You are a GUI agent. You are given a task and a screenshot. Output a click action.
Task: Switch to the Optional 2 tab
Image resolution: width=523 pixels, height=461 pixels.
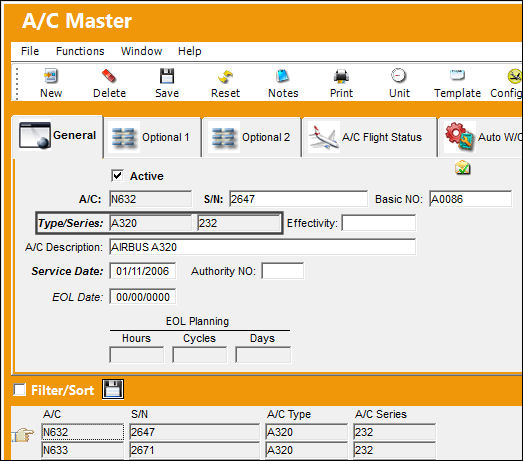coord(252,137)
